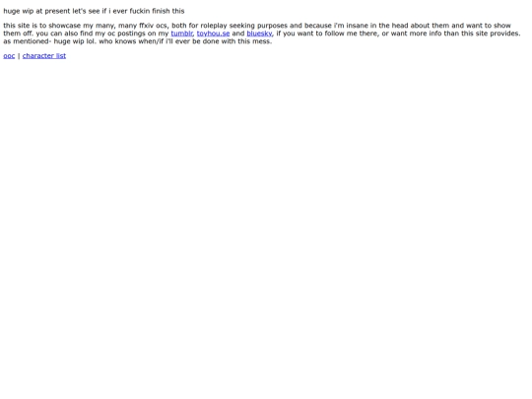Open the toyhou.se link
The image size is (532, 399).
(x=213, y=33)
